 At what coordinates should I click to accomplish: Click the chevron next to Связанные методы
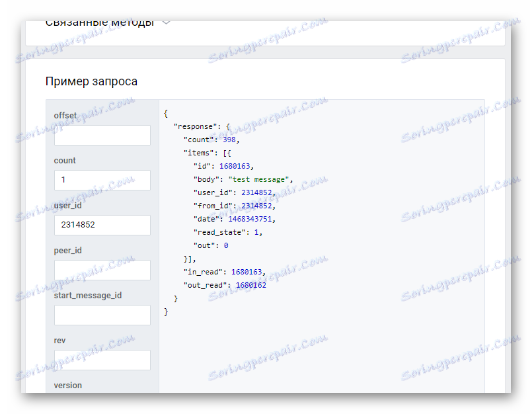tap(166, 21)
